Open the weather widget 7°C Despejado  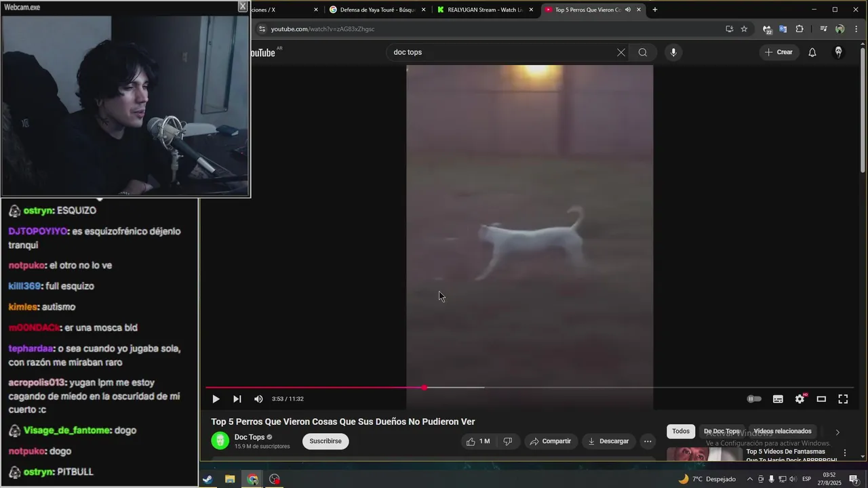[707, 479]
